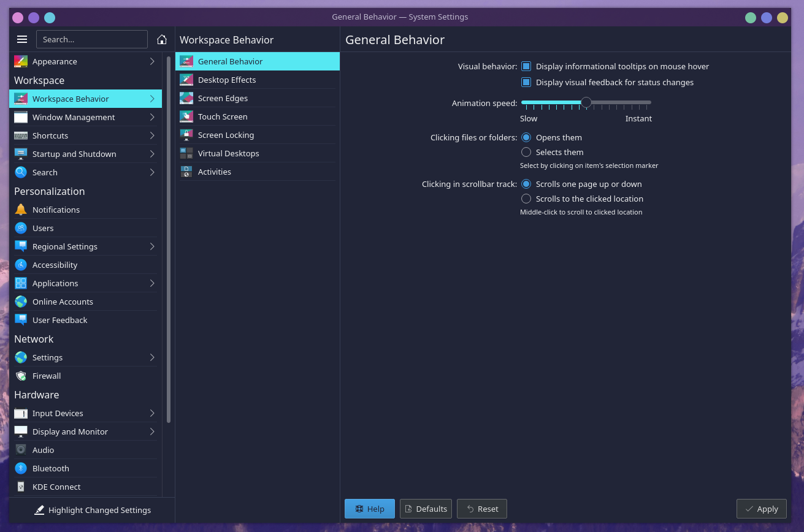
Task: Click the Animation speed track near Slow
Action: click(x=527, y=102)
